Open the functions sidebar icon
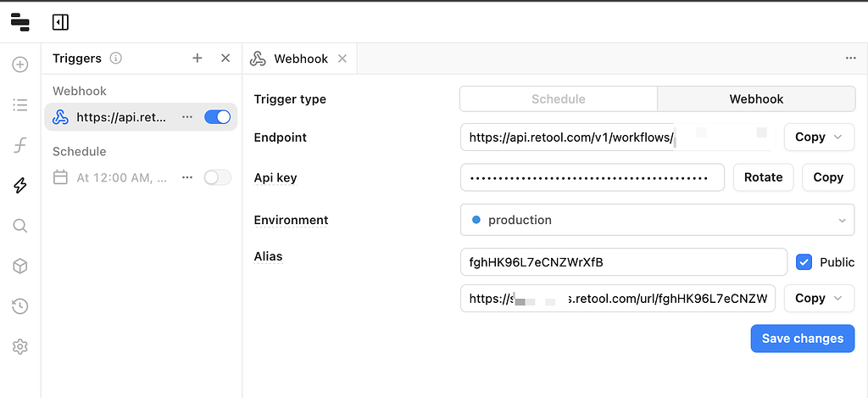868x398 pixels. click(20, 145)
